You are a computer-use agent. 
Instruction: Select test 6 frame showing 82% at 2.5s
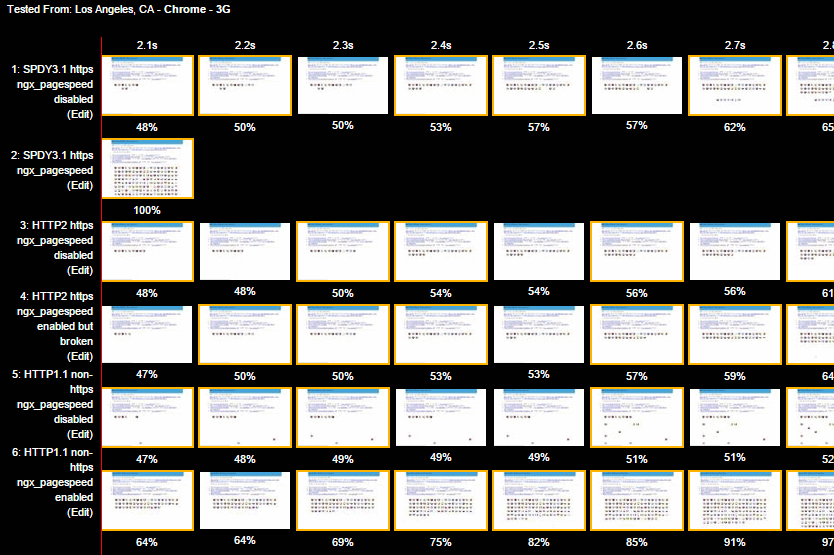[539, 500]
